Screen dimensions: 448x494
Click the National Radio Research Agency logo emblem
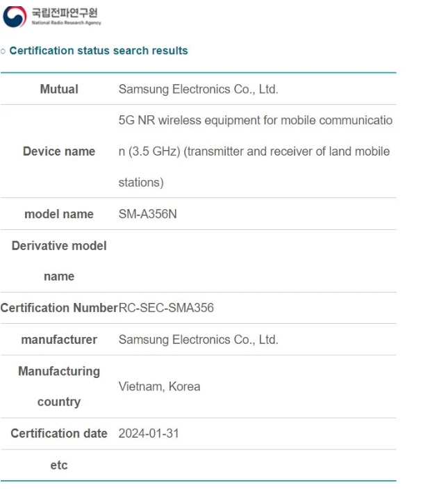pyautogui.click(x=15, y=17)
